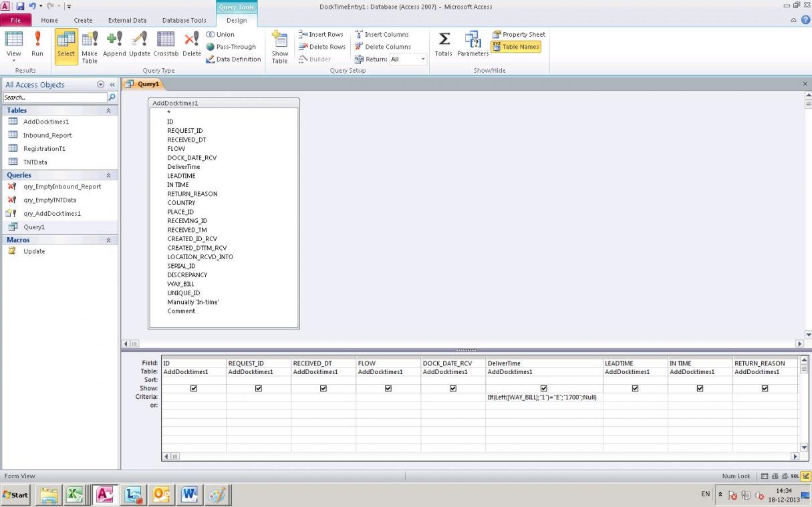The width and height of the screenshot is (812, 507).
Task: Click the navigation pane Search box
Action: point(54,98)
